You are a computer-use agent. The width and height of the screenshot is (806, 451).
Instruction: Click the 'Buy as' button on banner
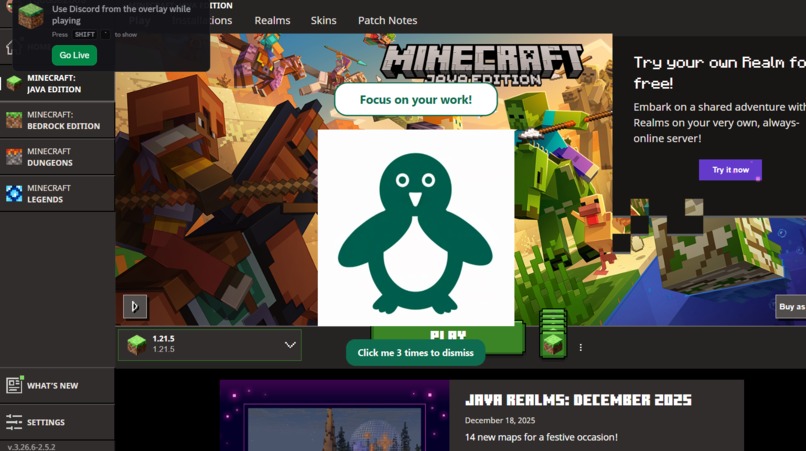[x=791, y=306]
